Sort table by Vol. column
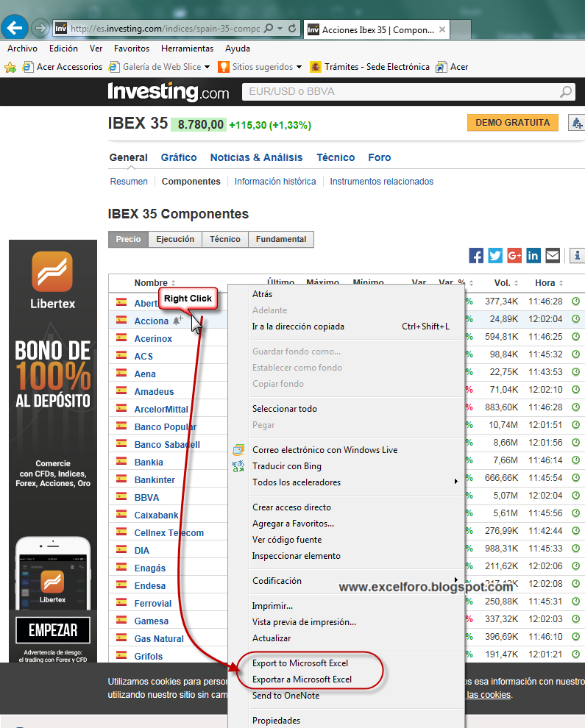This screenshot has width=585, height=728. click(506, 283)
